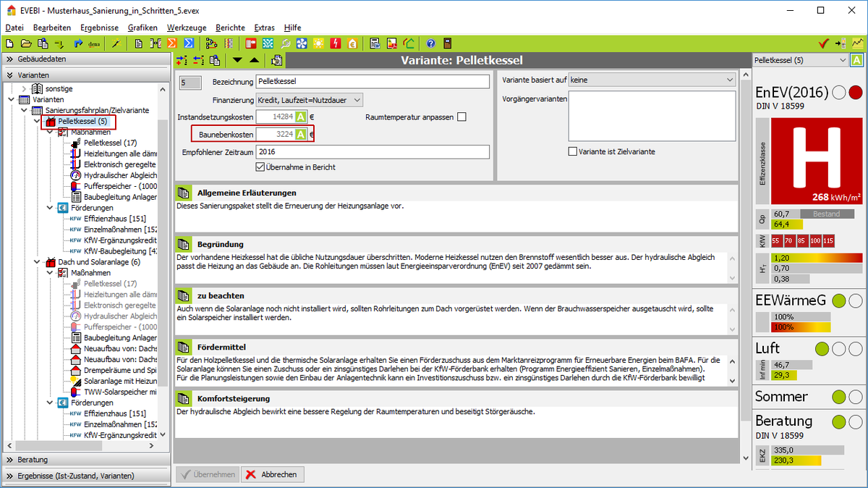The width and height of the screenshot is (868, 488).
Task: Enable Raumtemperatur anpassen checkbox
Action: (461, 117)
